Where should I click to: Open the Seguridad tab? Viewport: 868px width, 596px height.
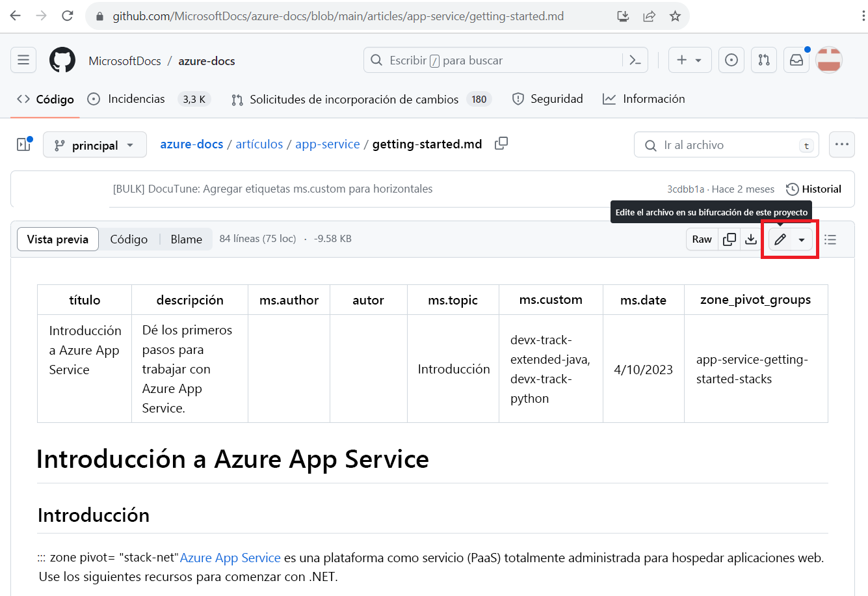click(x=547, y=99)
